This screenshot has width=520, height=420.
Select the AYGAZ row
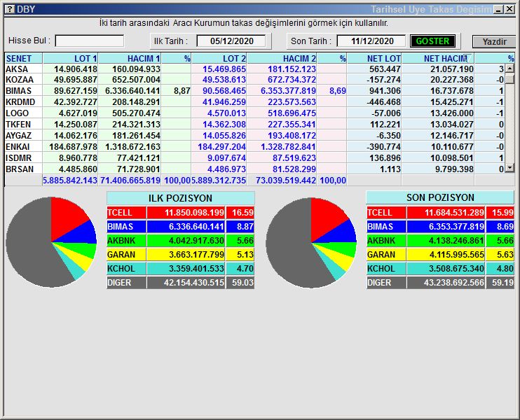254,136
